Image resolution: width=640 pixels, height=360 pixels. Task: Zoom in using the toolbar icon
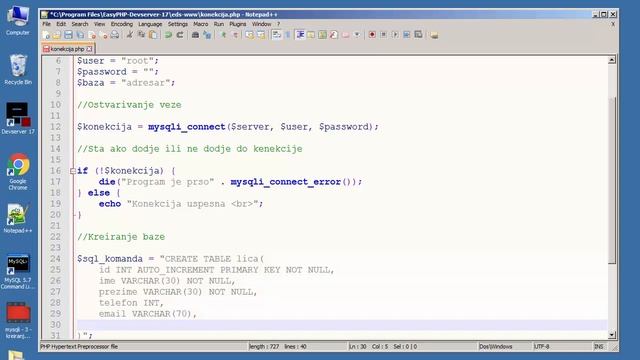[224, 35]
